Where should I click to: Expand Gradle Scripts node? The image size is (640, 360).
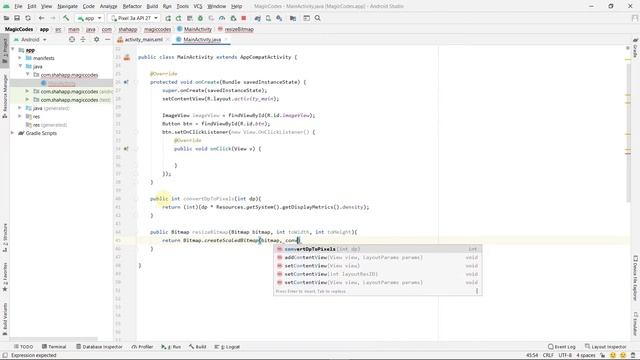pyautogui.click(x=13, y=133)
